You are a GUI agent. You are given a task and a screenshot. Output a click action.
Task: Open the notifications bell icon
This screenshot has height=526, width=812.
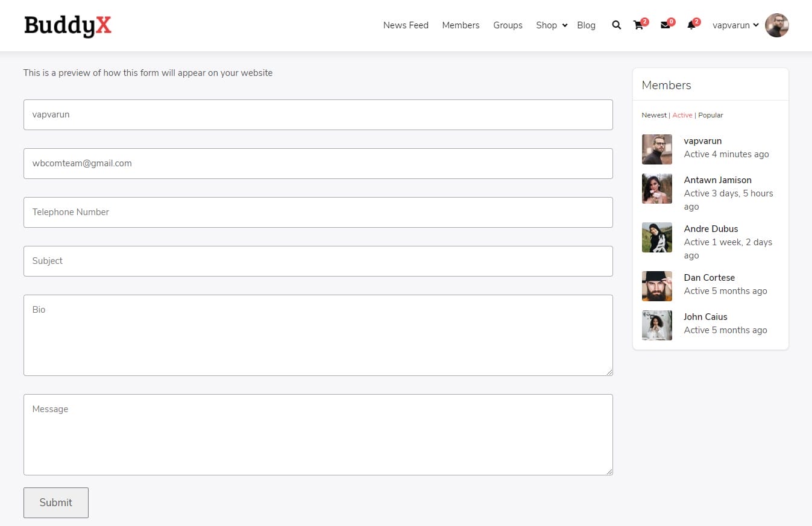691,25
